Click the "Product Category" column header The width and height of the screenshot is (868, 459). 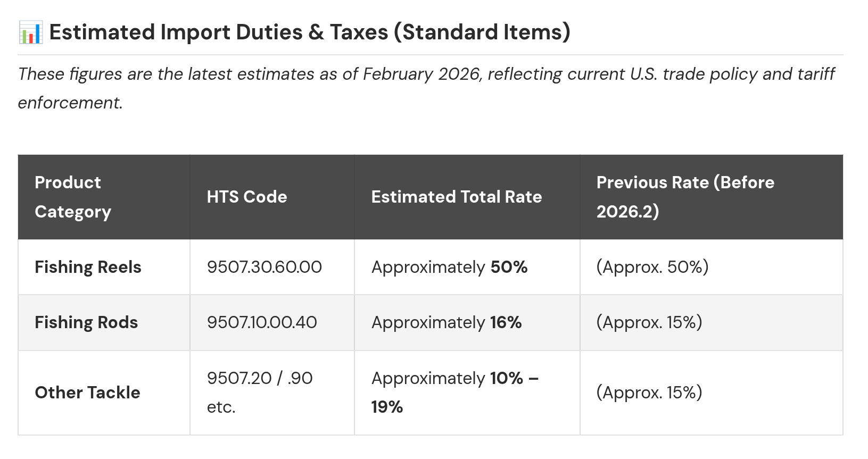(x=73, y=197)
